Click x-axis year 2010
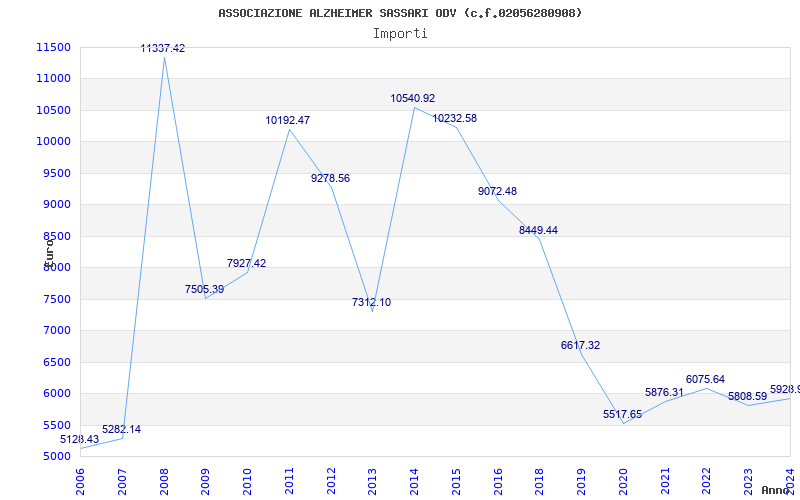This screenshot has height=500, width=800. (x=247, y=482)
